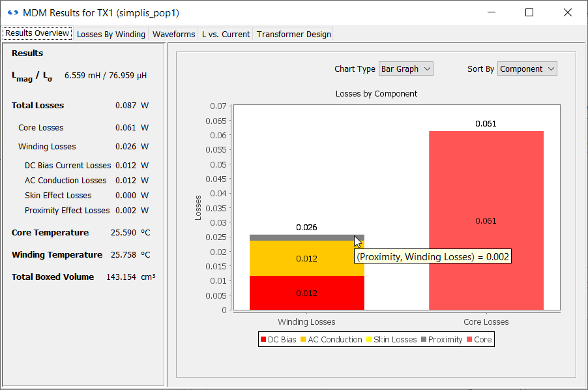Select the Transformer Design tab
Image resolution: width=588 pixels, height=390 pixels.
(293, 34)
